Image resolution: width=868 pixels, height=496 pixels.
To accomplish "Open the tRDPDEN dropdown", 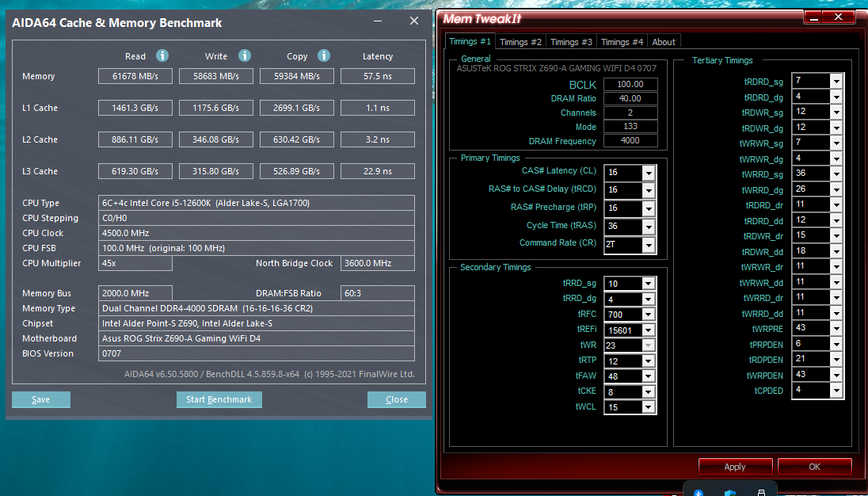I will click(x=836, y=359).
